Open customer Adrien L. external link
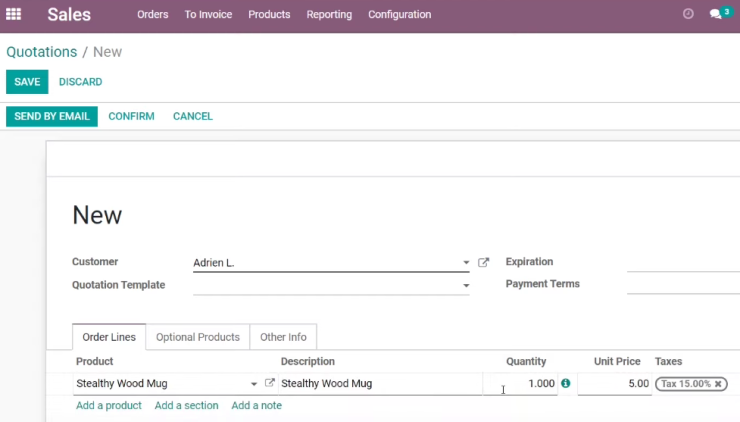The height and width of the screenshot is (422, 740). (x=483, y=262)
